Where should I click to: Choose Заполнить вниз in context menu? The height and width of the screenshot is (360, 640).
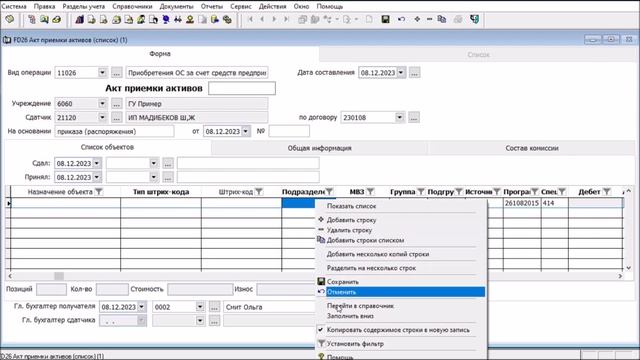350,316
